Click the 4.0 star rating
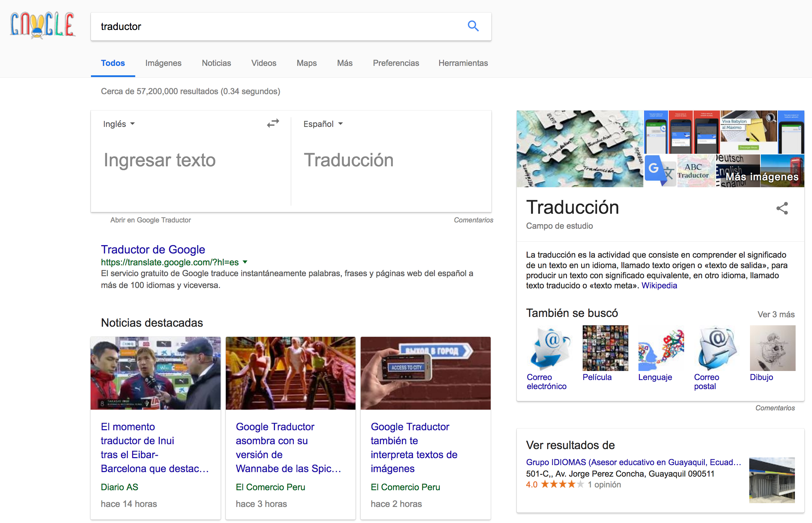 pyautogui.click(x=554, y=485)
